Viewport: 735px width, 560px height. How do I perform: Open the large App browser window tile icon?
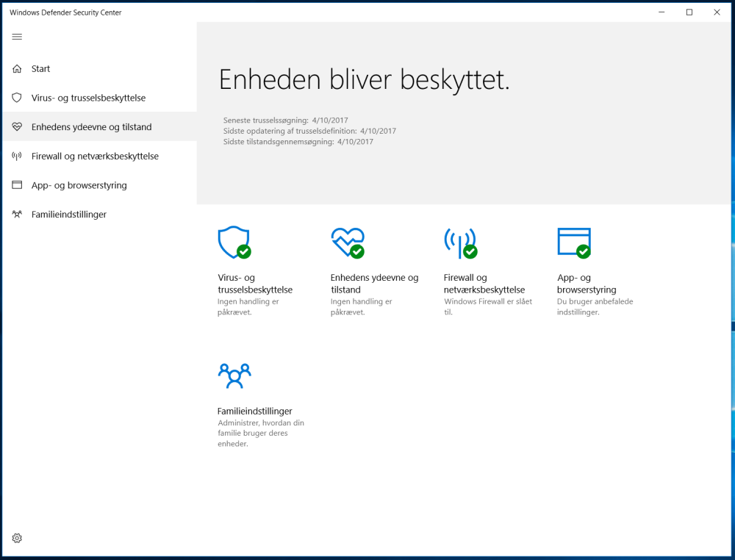[x=574, y=243]
